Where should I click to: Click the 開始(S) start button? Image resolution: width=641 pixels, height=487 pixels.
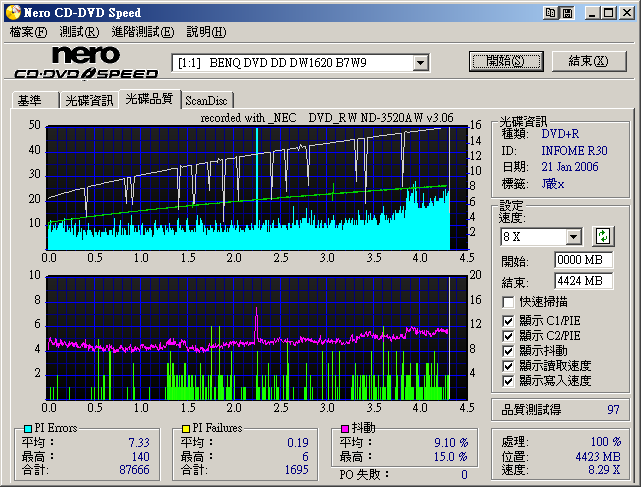pyautogui.click(x=506, y=61)
